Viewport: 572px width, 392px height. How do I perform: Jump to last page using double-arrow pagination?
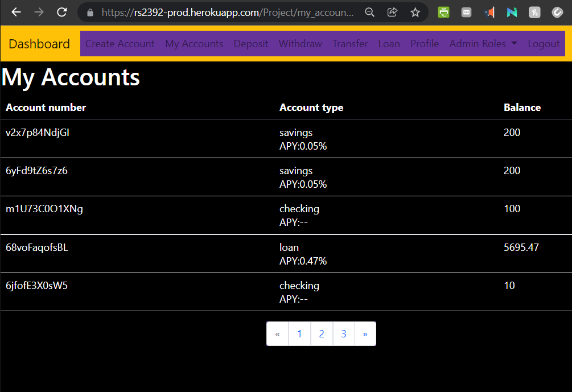coord(365,333)
